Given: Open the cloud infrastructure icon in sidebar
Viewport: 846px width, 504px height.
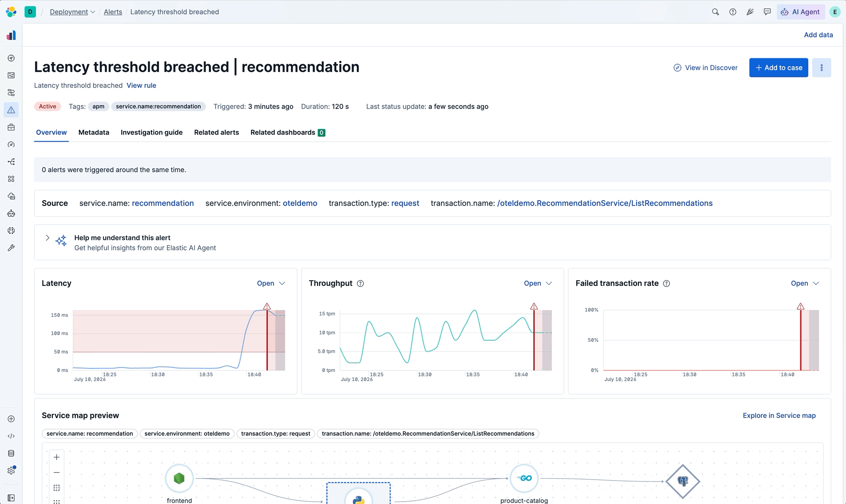Looking at the screenshot, I should (x=11, y=196).
